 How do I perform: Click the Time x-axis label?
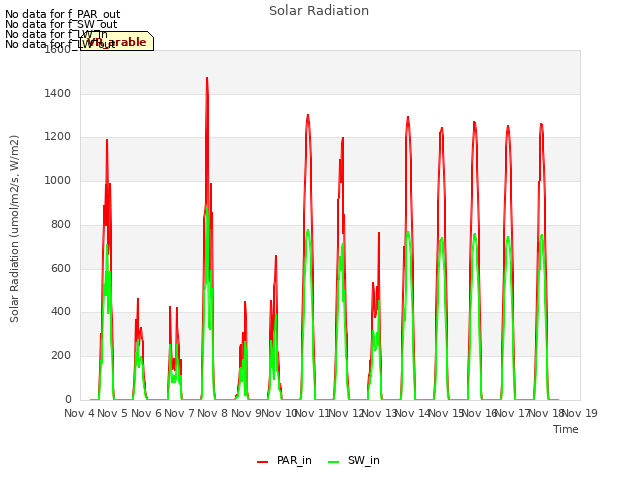pyautogui.click(x=566, y=429)
